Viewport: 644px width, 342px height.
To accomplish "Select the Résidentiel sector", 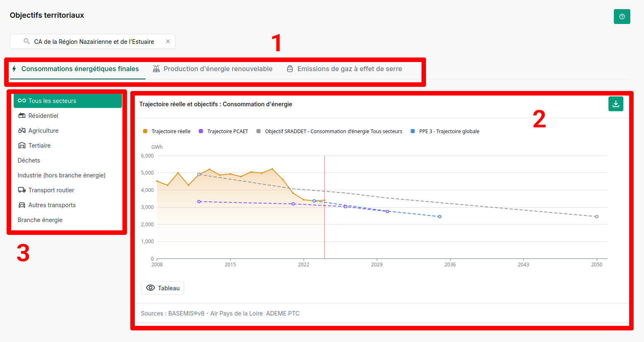I will 68,115.
